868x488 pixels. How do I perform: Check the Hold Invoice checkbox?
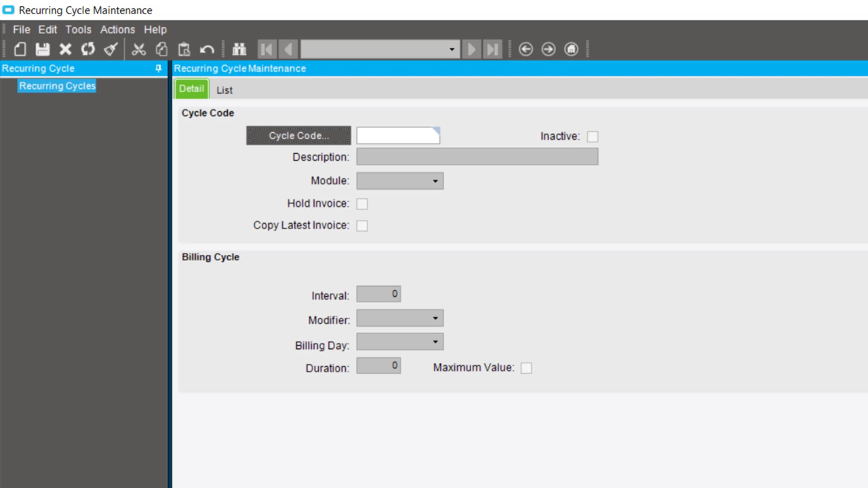tap(362, 203)
